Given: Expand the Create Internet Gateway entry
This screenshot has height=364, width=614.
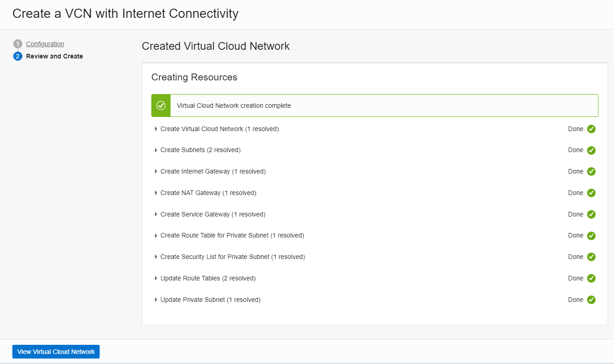Looking at the screenshot, I should 156,171.
